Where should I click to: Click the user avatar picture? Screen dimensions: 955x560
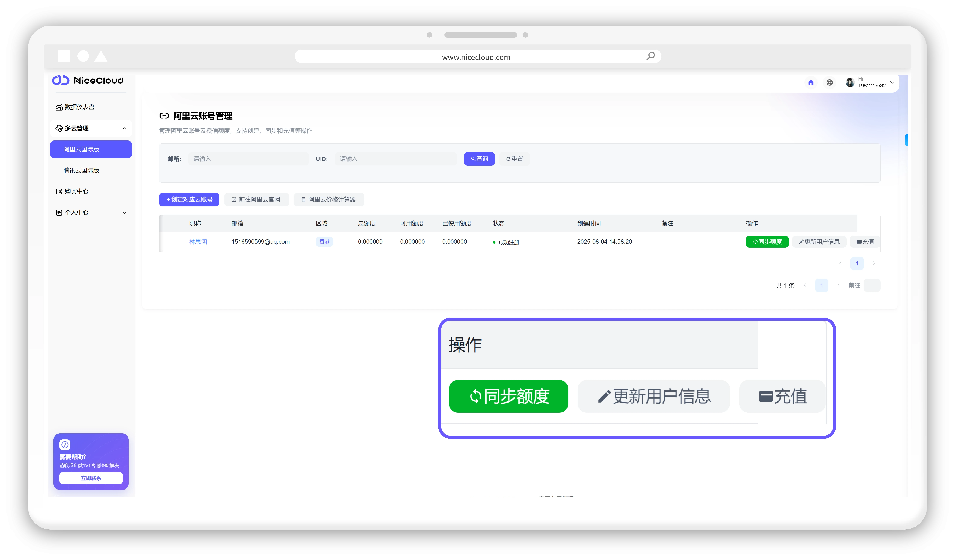[x=850, y=82]
